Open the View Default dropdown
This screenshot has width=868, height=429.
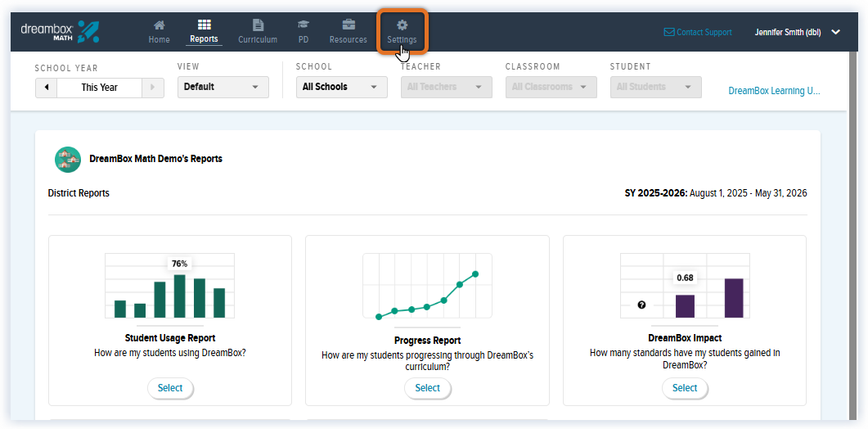(223, 87)
